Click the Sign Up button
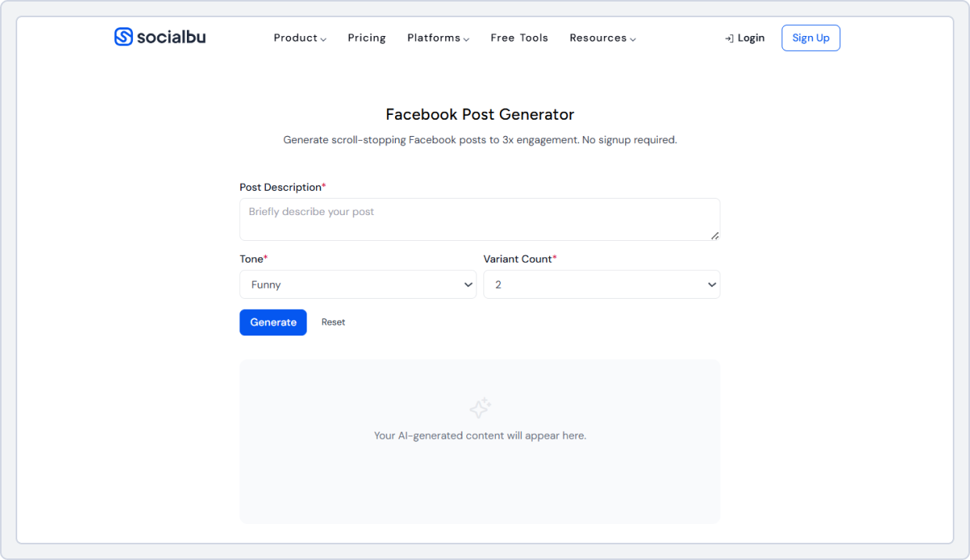970x560 pixels. [x=810, y=38]
